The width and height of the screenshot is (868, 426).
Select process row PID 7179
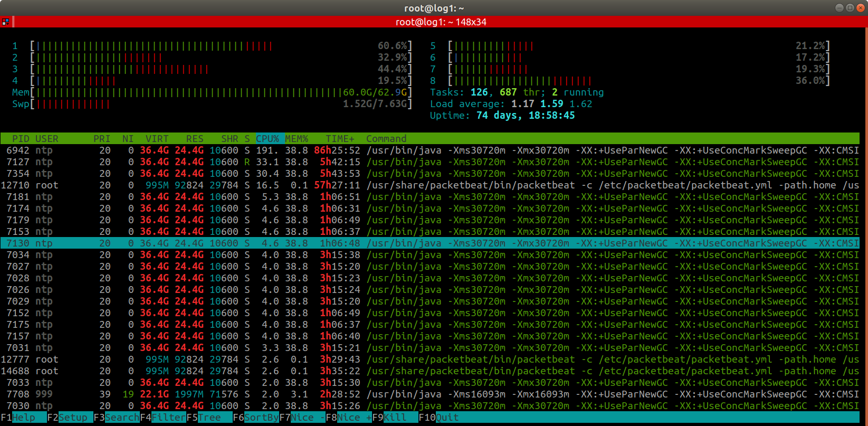[x=430, y=220]
